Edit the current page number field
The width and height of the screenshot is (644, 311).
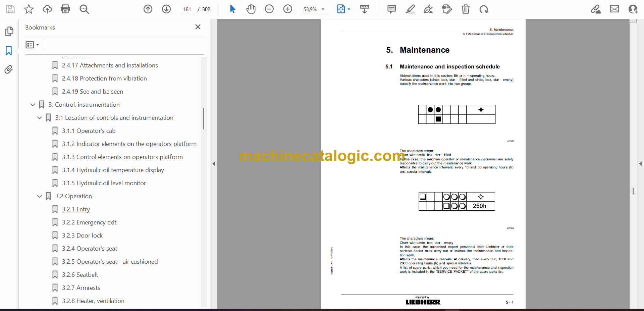pos(187,9)
